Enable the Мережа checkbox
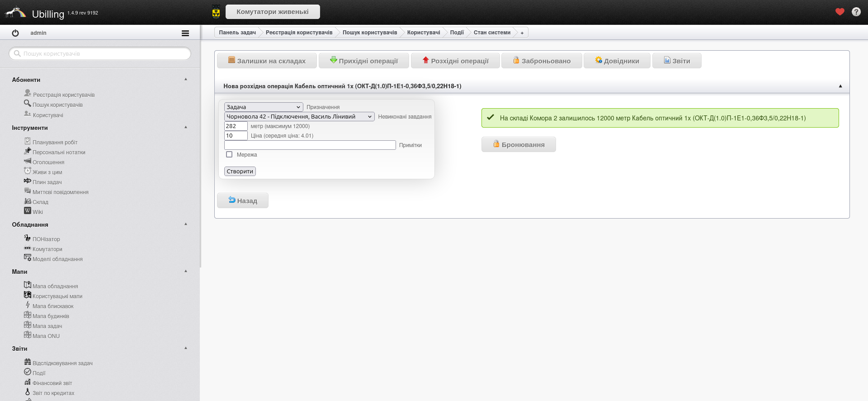The height and width of the screenshot is (401, 868). [229, 154]
